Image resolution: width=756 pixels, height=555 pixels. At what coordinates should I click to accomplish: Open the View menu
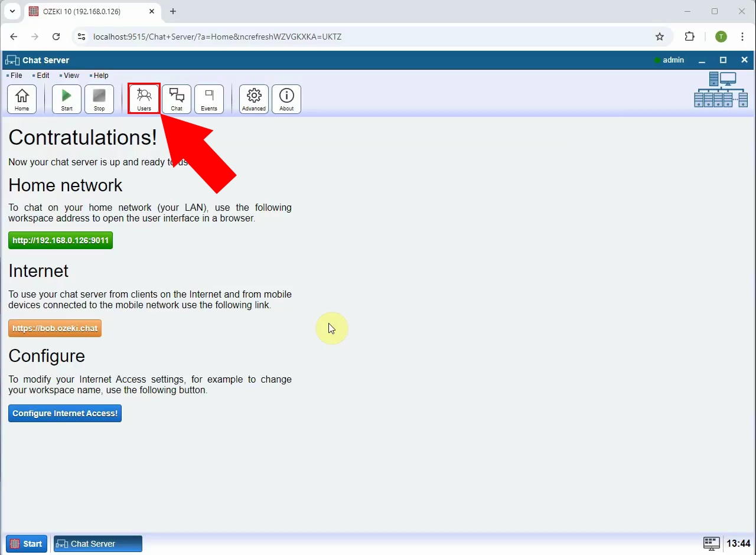coord(70,76)
